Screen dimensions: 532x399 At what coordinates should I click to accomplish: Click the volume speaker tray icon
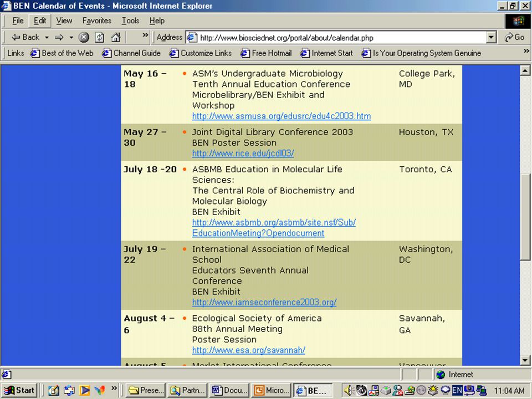[350, 391]
